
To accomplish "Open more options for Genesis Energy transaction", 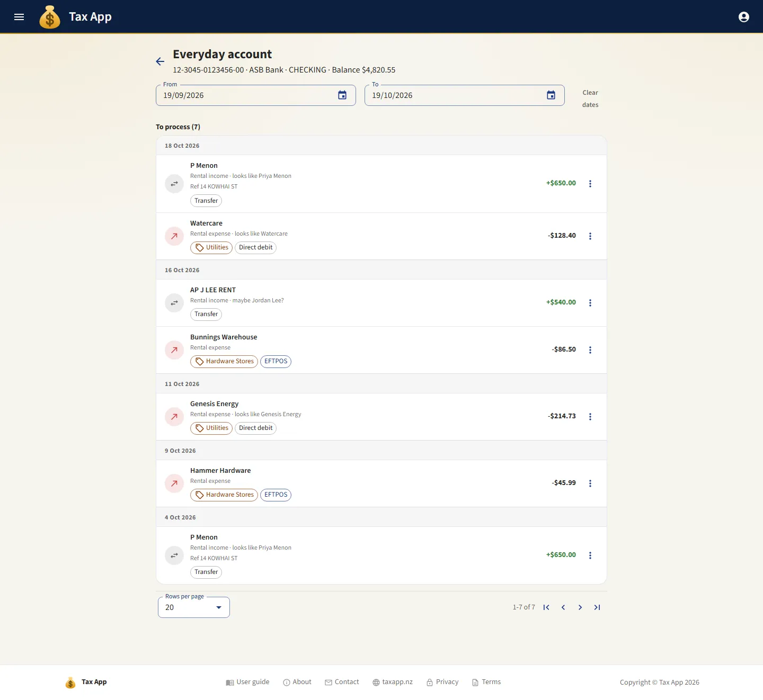I will point(590,417).
